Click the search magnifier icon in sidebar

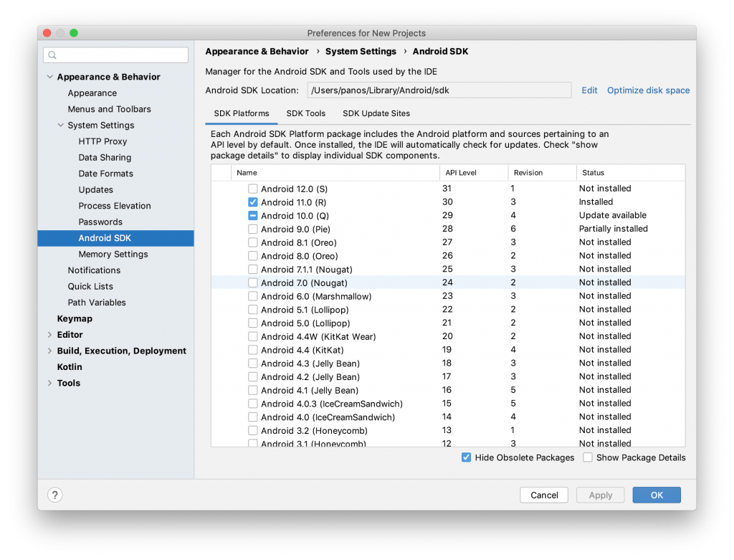pos(53,55)
